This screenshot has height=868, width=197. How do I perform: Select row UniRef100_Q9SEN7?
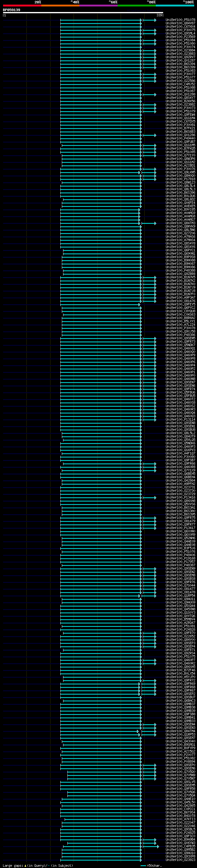coord(180,382)
